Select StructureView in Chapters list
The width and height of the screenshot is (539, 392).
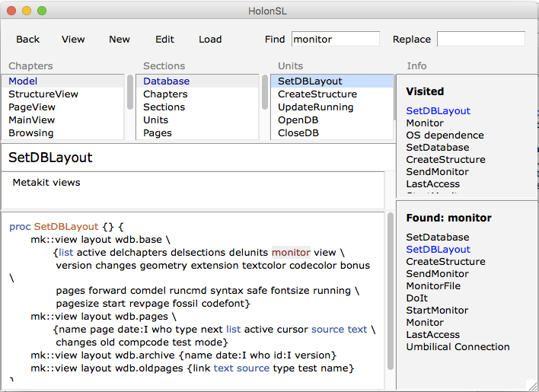coord(43,94)
